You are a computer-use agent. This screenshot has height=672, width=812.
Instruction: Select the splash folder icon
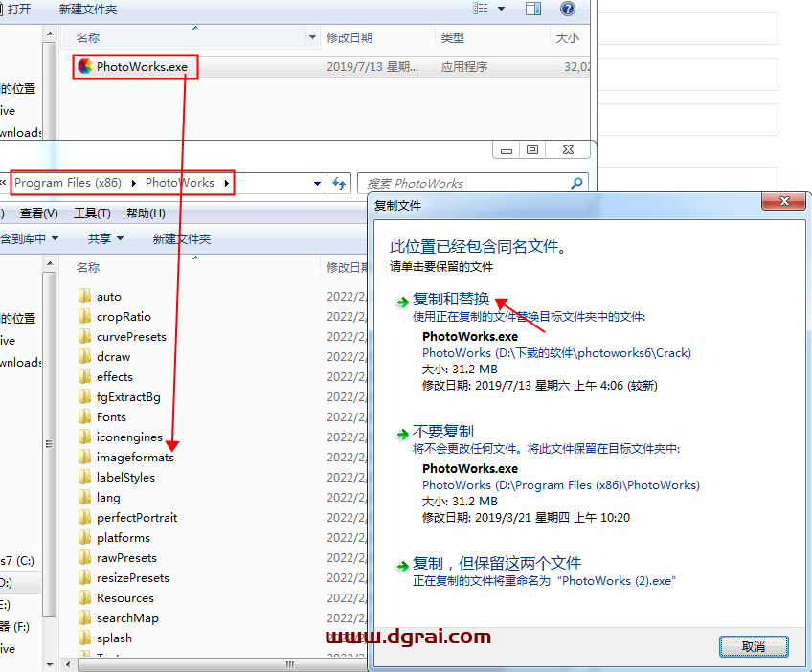pos(85,638)
